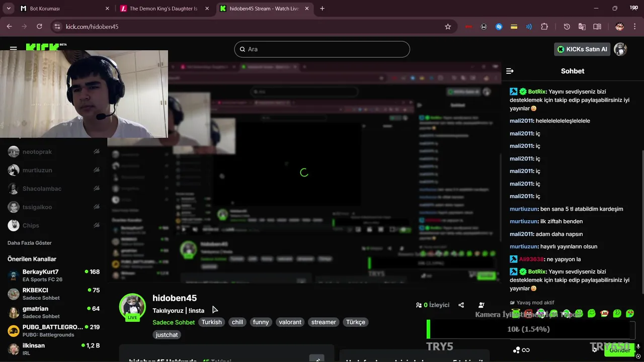The width and height of the screenshot is (644, 362).
Task: Bookmark this page with the star
Action: point(448,27)
